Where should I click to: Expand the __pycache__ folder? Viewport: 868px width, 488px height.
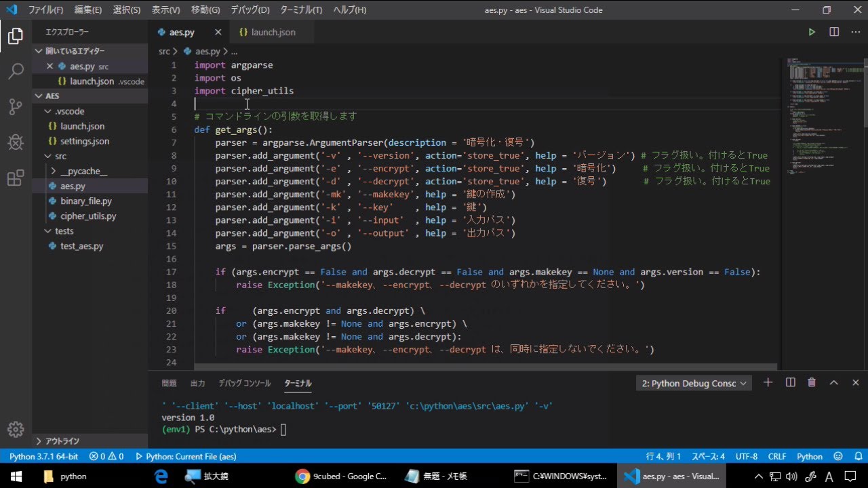(x=90, y=171)
